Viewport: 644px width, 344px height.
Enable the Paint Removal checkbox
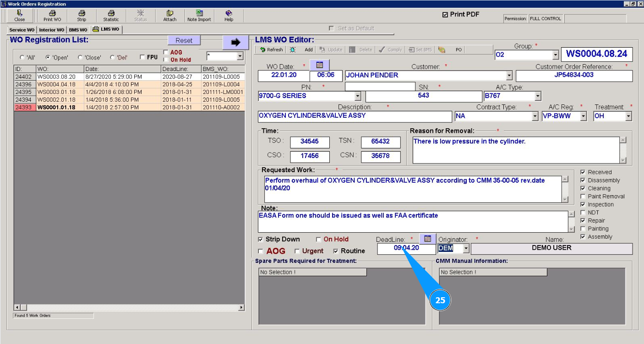click(583, 197)
